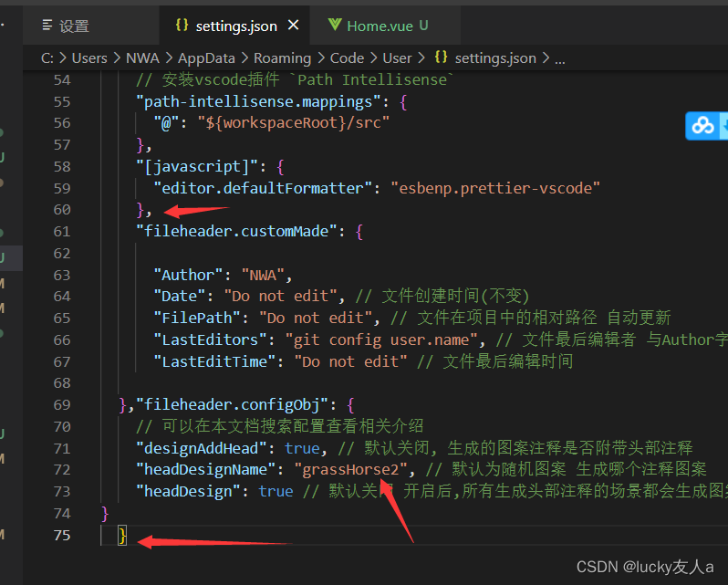
Task: Click the "Date" key on line 64
Action: (180, 297)
